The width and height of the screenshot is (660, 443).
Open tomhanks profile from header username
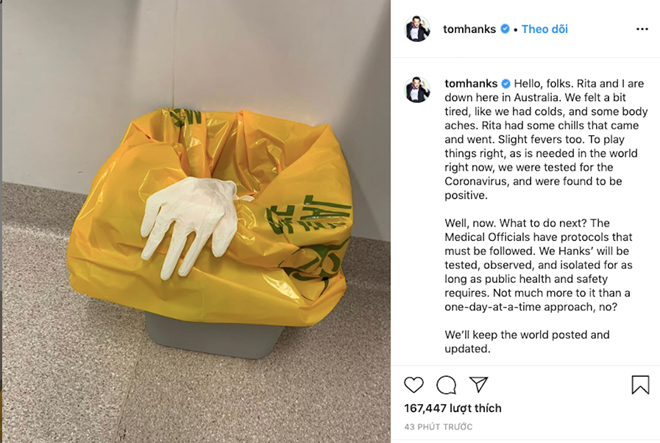tap(469, 29)
